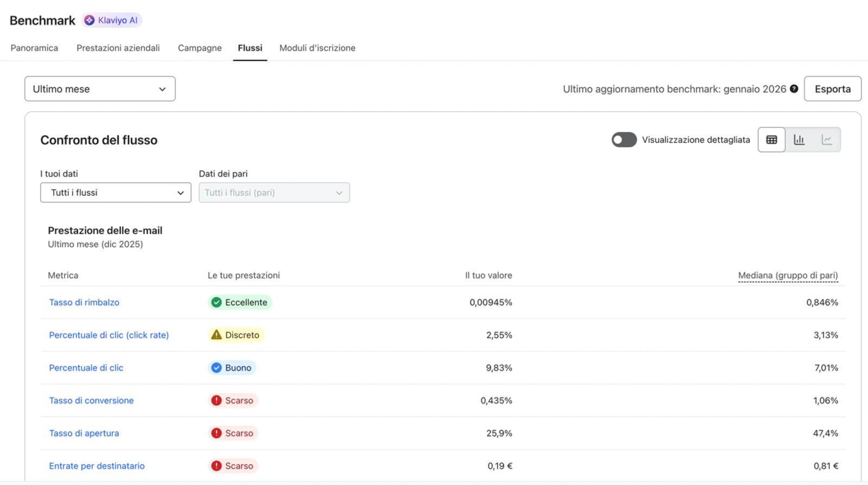Click the Ultimo mese (dic 2025) subtitle

[95, 244]
